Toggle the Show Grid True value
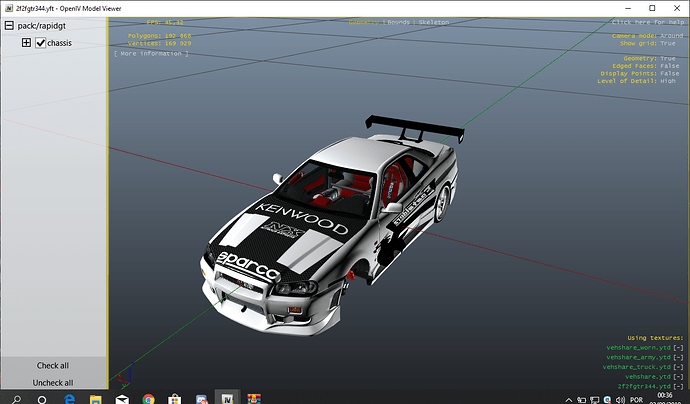This screenshot has height=404, width=690. [668, 43]
